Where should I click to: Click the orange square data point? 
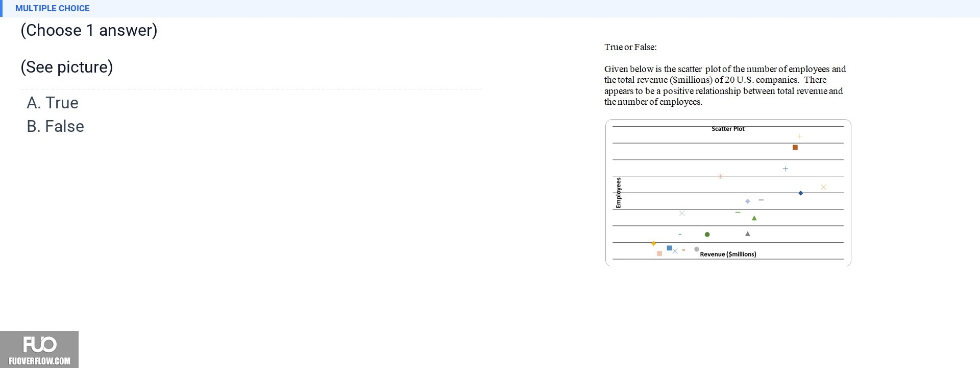(x=795, y=147)
